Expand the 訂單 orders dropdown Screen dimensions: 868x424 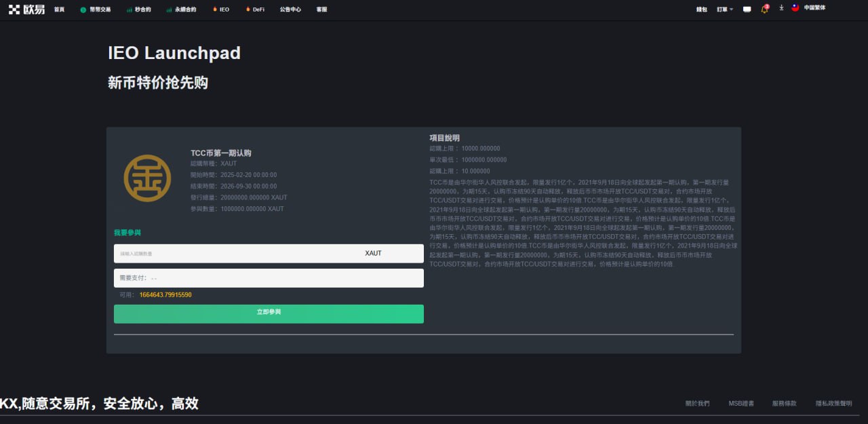(724, 9)
